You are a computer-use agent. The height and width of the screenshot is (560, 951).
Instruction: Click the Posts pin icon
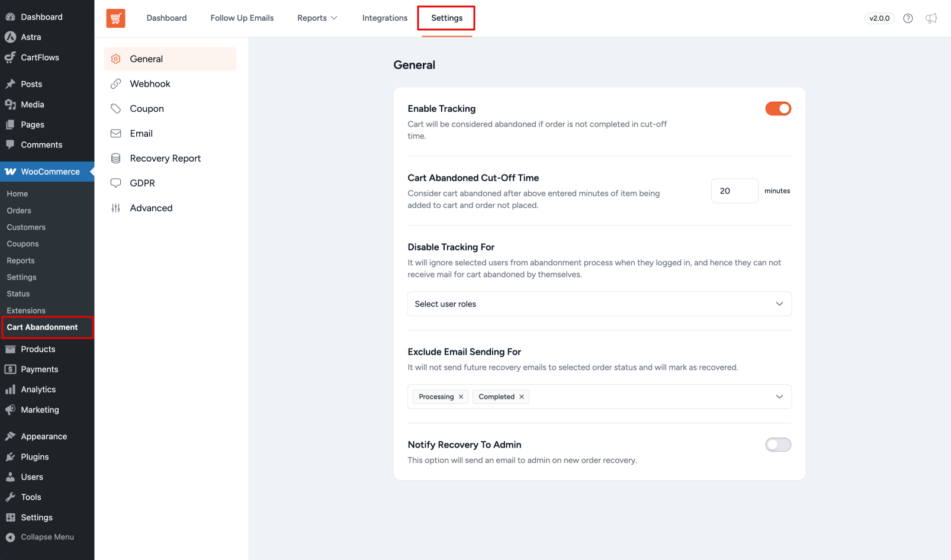(x=10, y=84)
